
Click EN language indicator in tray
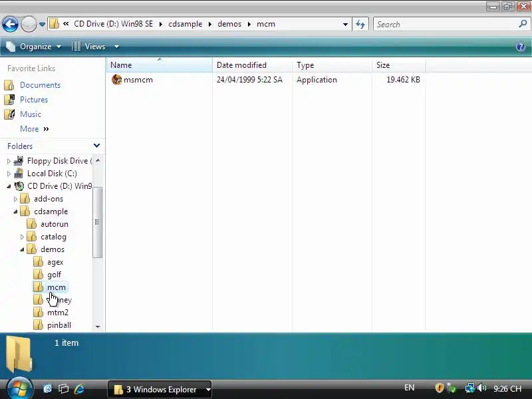409,388
